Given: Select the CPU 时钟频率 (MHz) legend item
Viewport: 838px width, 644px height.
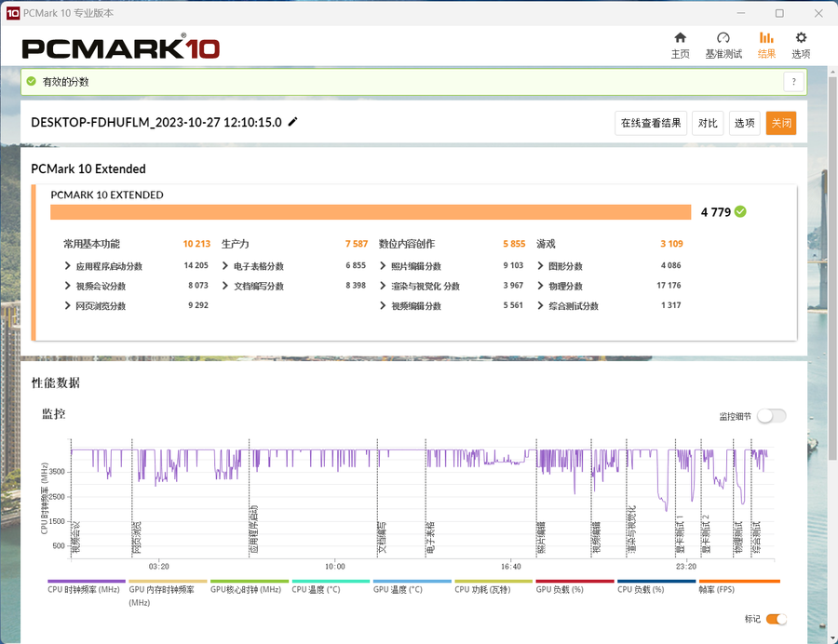Looking at the screenshot, I should point(86,587).
